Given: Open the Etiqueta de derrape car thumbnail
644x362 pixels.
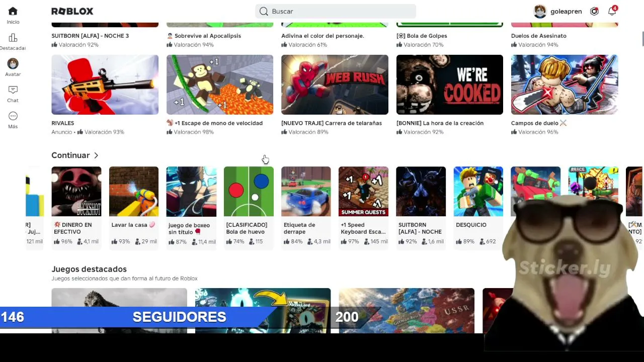Looking at the screenshot, I should point(306,192).
